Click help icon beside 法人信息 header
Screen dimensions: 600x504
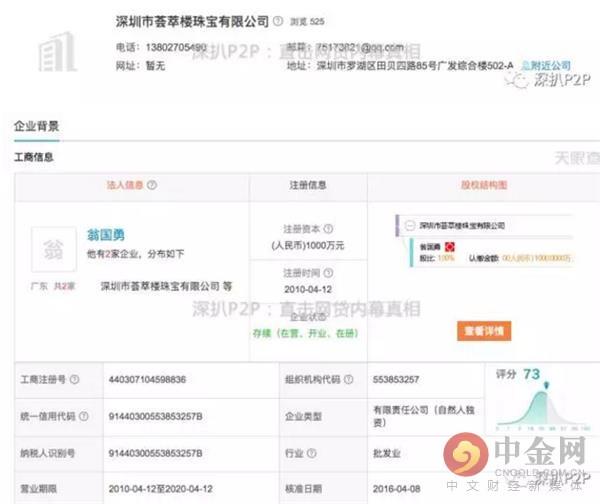click(x=152, y=185)
